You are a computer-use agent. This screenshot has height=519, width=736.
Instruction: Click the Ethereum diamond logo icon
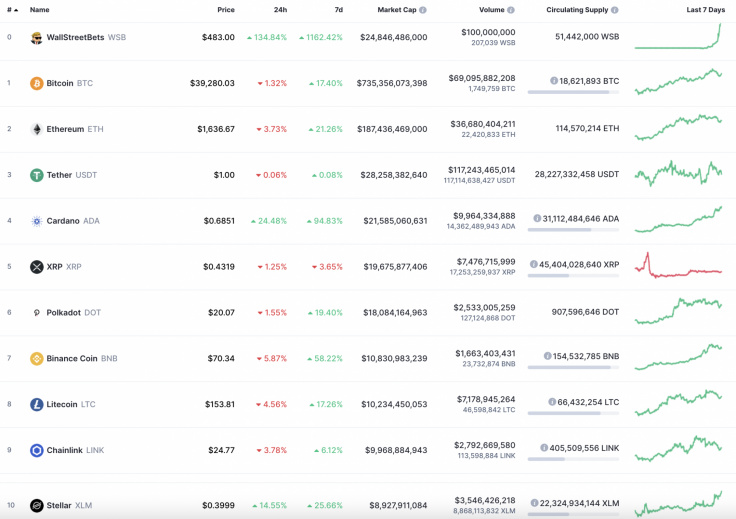click(x=37, y=129)
